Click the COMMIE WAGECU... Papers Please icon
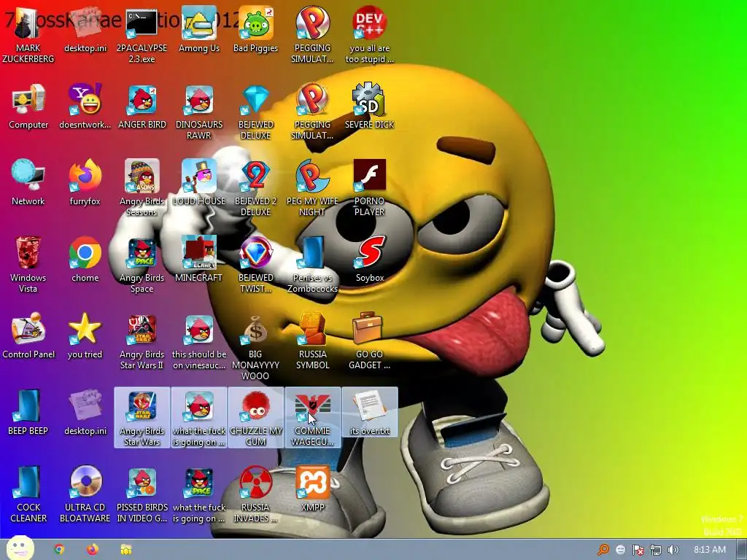The width and height of the screenshot is (747, 560). coord(312,418)
